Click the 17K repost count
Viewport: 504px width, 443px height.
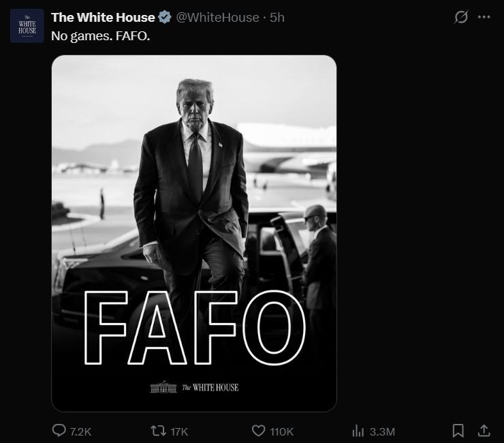coord(179,431)
